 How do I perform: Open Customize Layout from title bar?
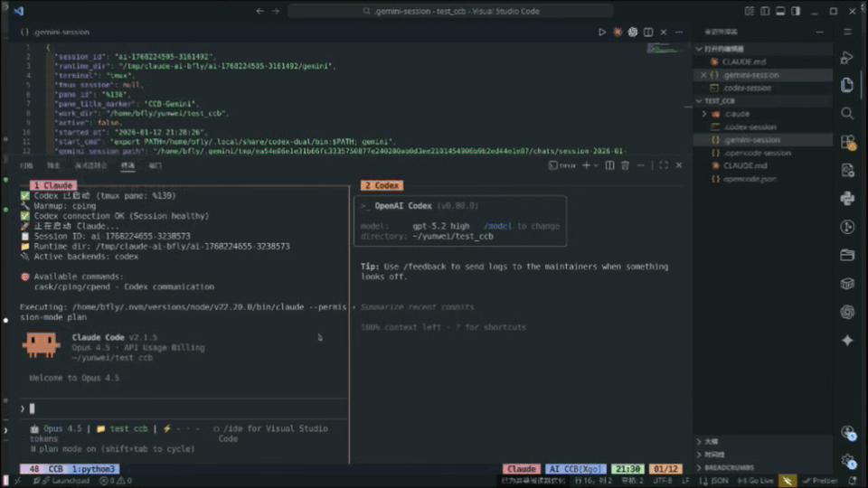point(749,11)
